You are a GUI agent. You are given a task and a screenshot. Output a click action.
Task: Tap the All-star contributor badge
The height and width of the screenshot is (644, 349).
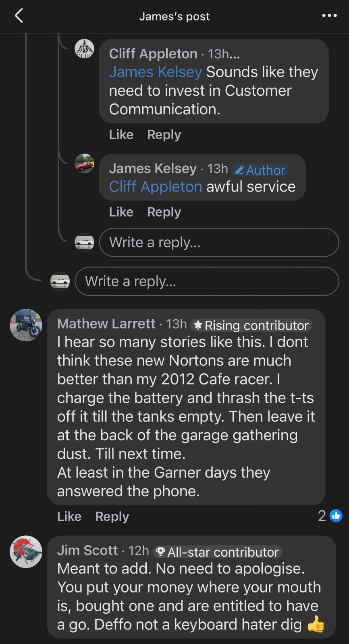[x=218, y=552]
